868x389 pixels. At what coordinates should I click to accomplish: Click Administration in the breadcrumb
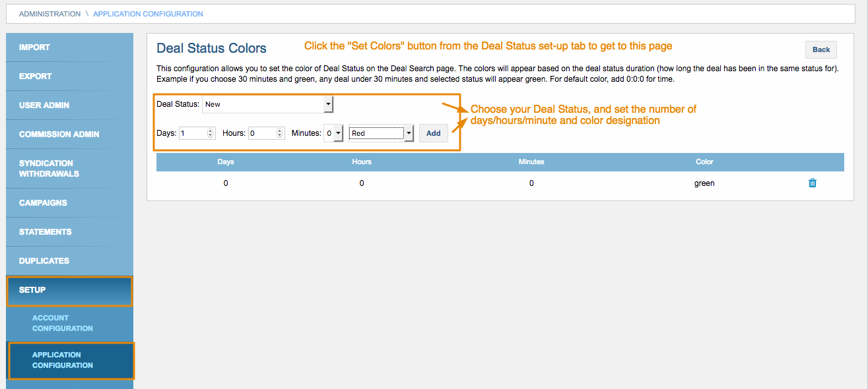pyautogui.click(x=50, y=14)
